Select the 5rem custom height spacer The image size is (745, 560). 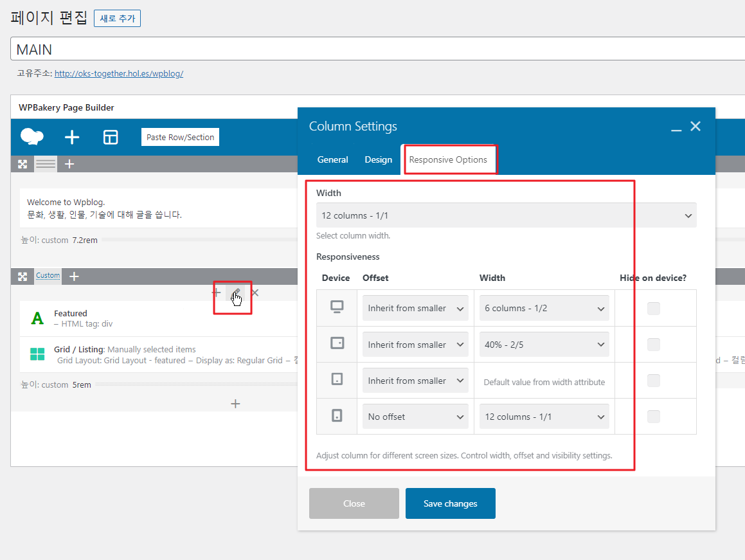(x=159, y=384)
